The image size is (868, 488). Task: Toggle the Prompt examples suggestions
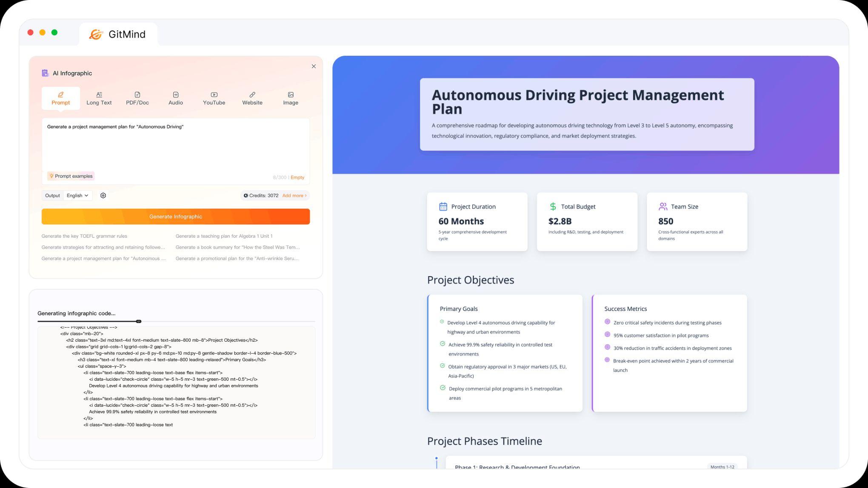click(x=71, y=176)
